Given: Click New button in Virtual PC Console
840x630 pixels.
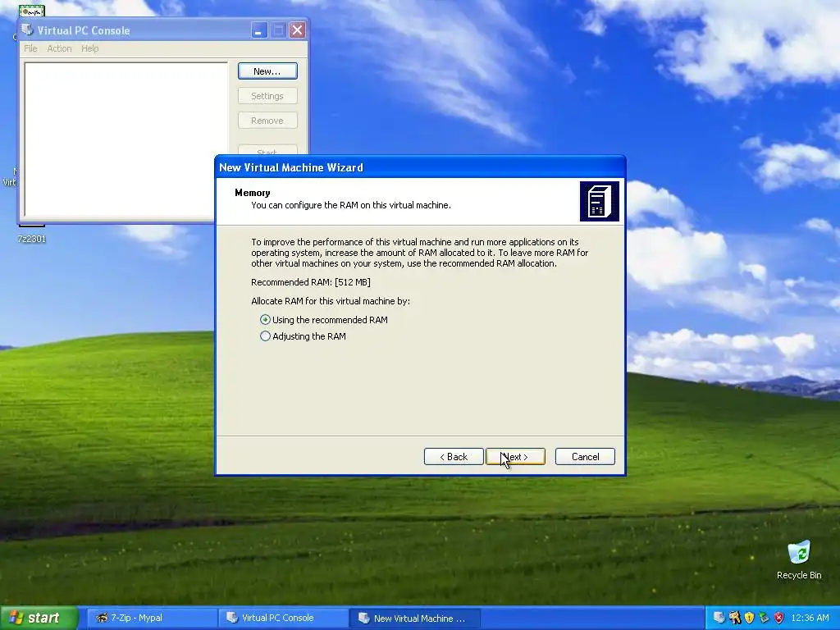Looking at the screenshot, I should click(267, 71).
